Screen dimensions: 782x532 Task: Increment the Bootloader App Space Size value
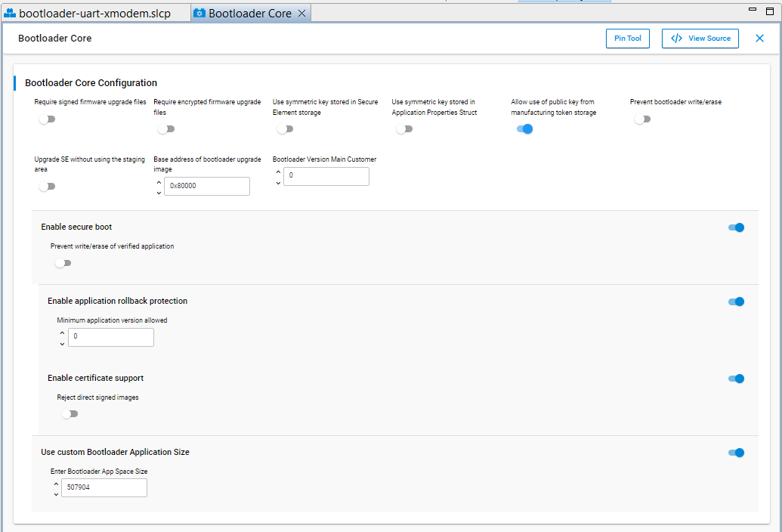pyautogui.click(x=56, y=483)
